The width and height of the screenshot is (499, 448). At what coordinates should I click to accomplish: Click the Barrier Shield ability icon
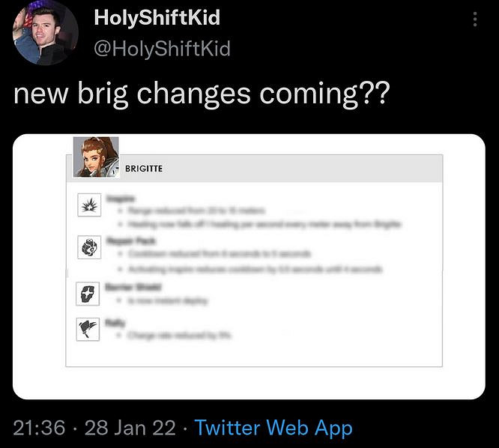(88, 293)
